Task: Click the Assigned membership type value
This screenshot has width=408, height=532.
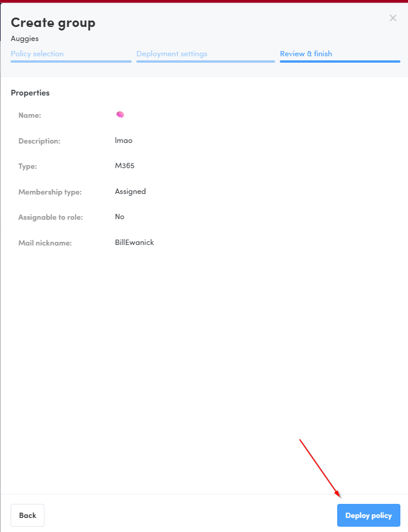Action: coord(131,192)
